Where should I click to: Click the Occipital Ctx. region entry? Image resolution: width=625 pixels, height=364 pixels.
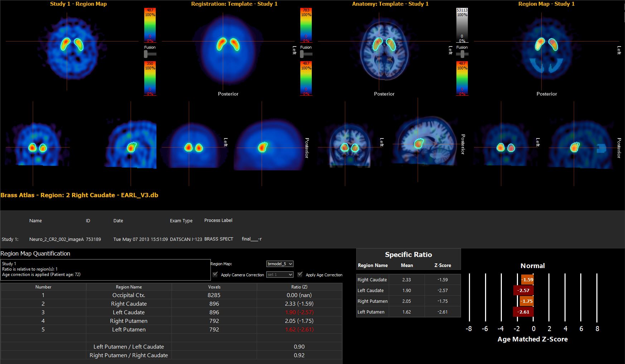[x=128, y=295]
